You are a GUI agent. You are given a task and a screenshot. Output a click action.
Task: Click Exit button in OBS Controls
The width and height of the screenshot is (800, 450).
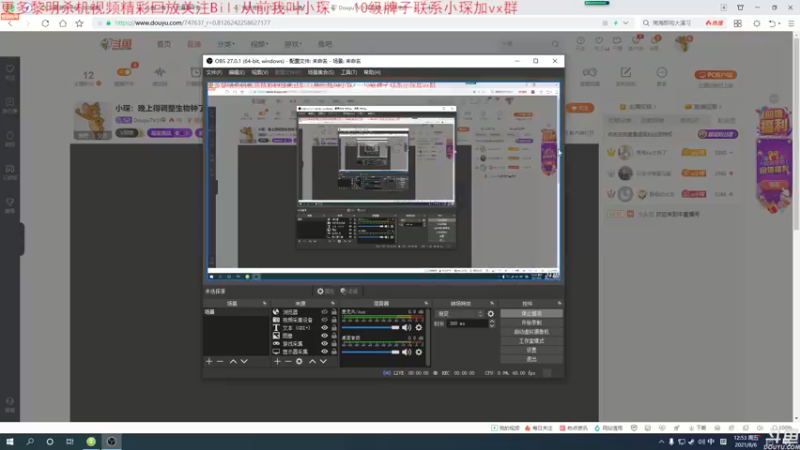pos(532,359)
